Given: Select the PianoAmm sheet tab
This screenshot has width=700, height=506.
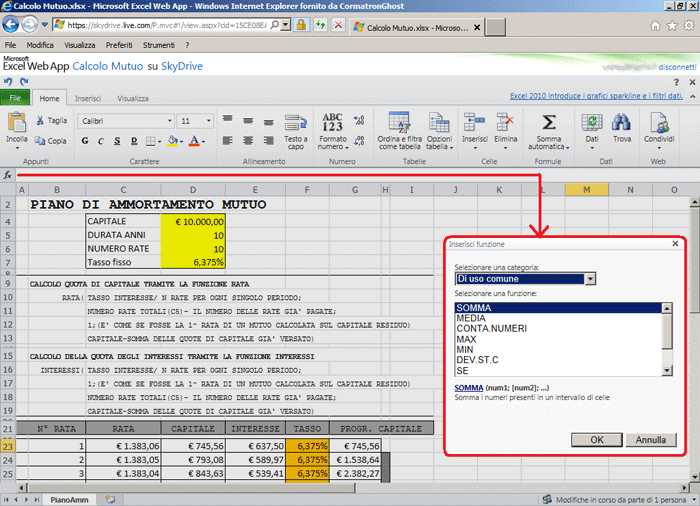Looking at the screenshot, I should click(x=69, y=500).
